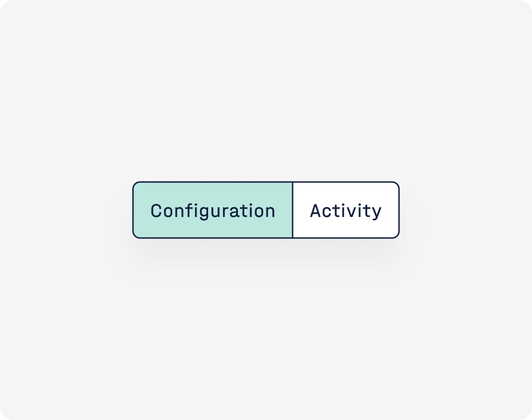The image size is (532, 420).
Task: Activate the unselected Activity option
Action: (346, 210)
